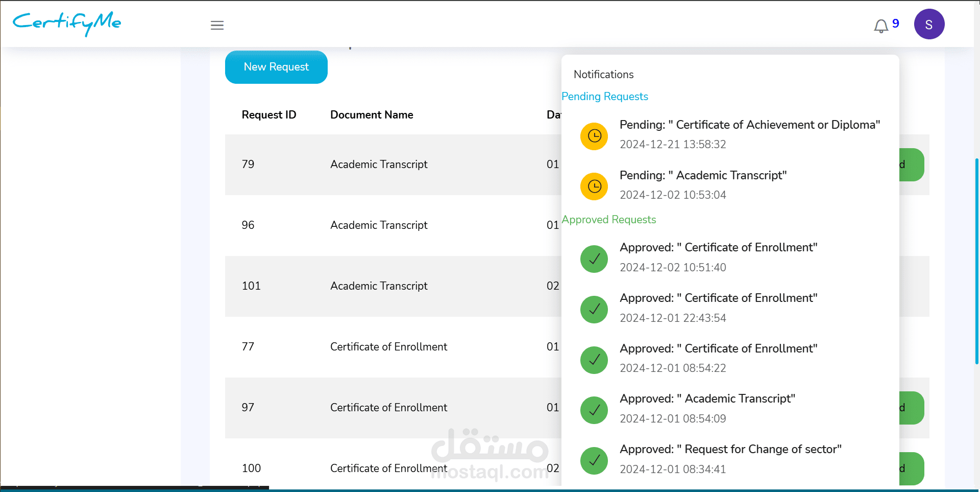980x492 pixels.
Task: Click the page vertical scrollbar
Action: tap(976, 261)
